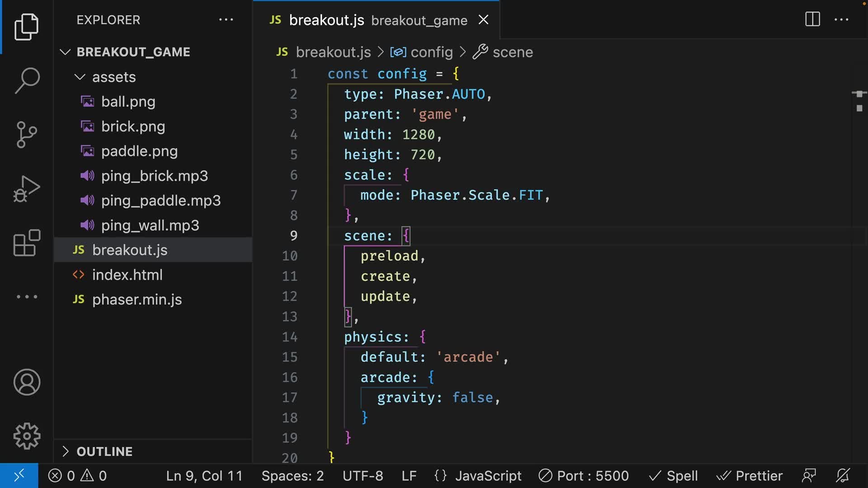Open the Explorer view in activity bar
Screen dimensions: 868x488
click(27, 27)
